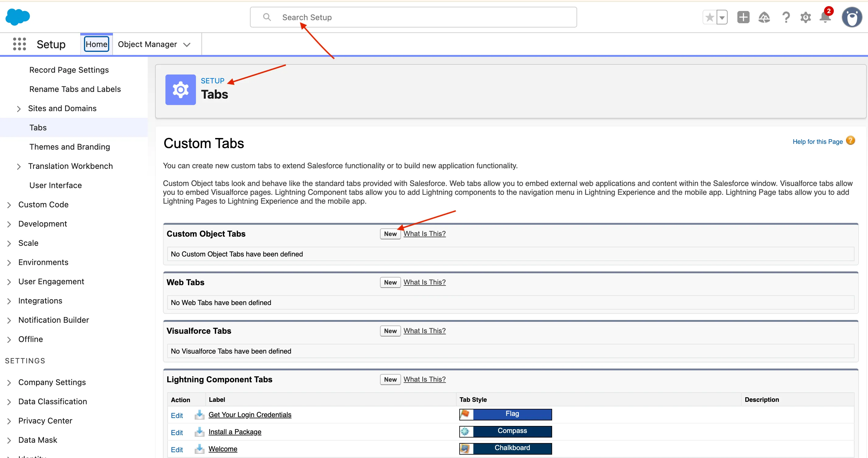Screen dimensions: 868x458
Task: Expand the Sites and Domains section
Action: click(19, 109)
